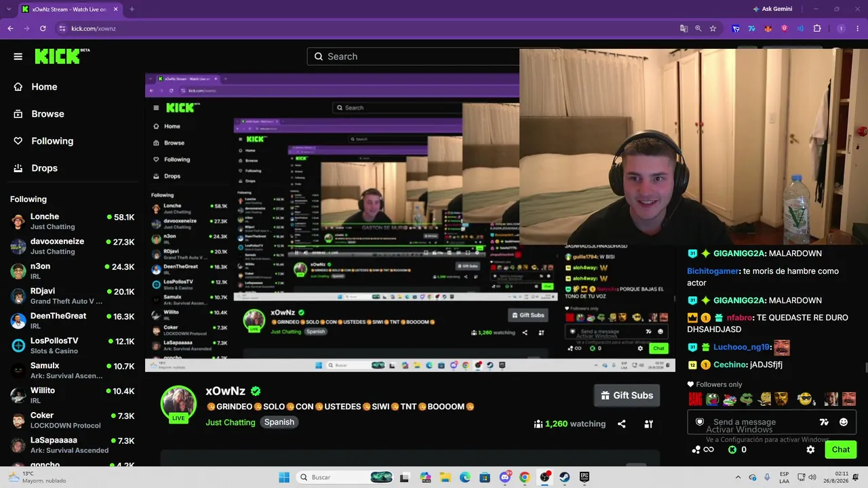The image size is (868, 488).
Task: Open the hamburger sidebar menu
Action: point(18,56)
